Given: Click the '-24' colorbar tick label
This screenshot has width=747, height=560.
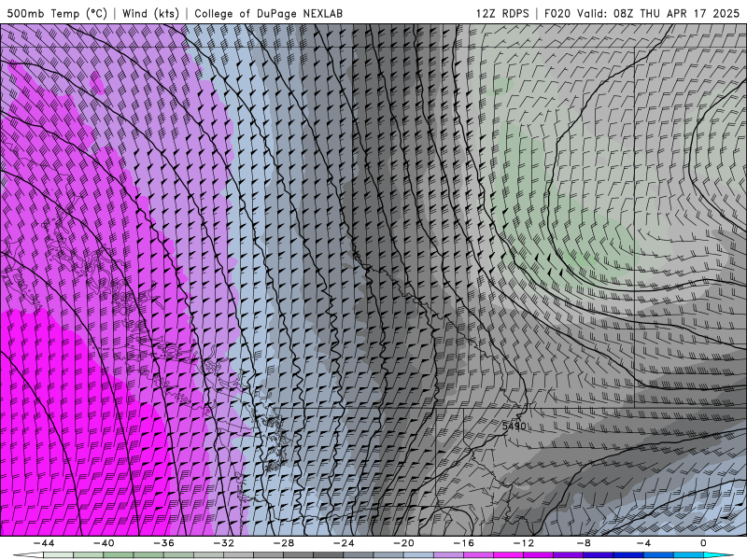Looking at the screenshot, I should point(344,543).
